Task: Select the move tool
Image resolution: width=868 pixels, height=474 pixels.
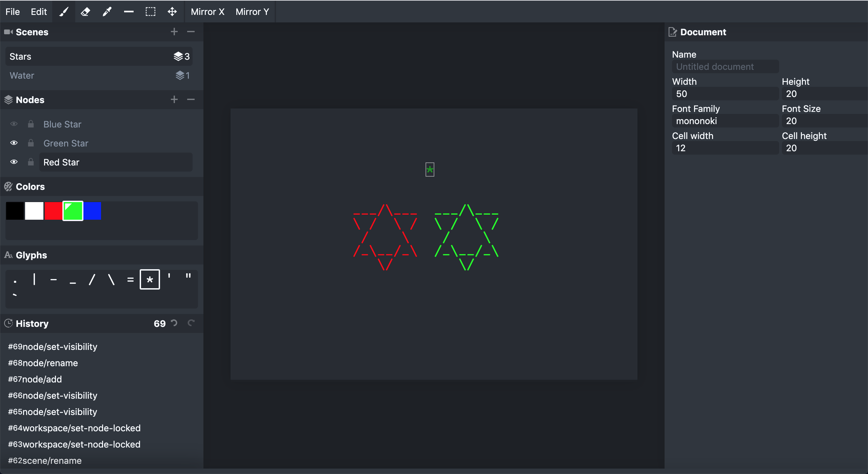Action: 172,12
